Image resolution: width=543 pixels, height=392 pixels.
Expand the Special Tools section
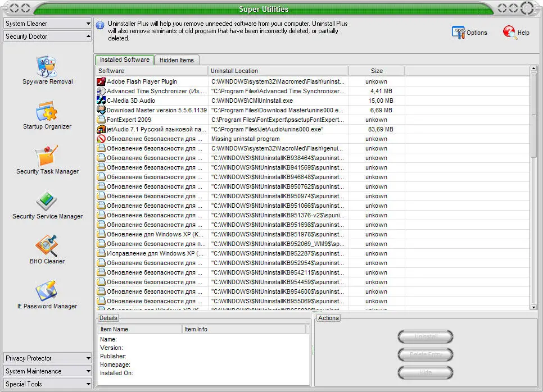[x=47, y=384]
